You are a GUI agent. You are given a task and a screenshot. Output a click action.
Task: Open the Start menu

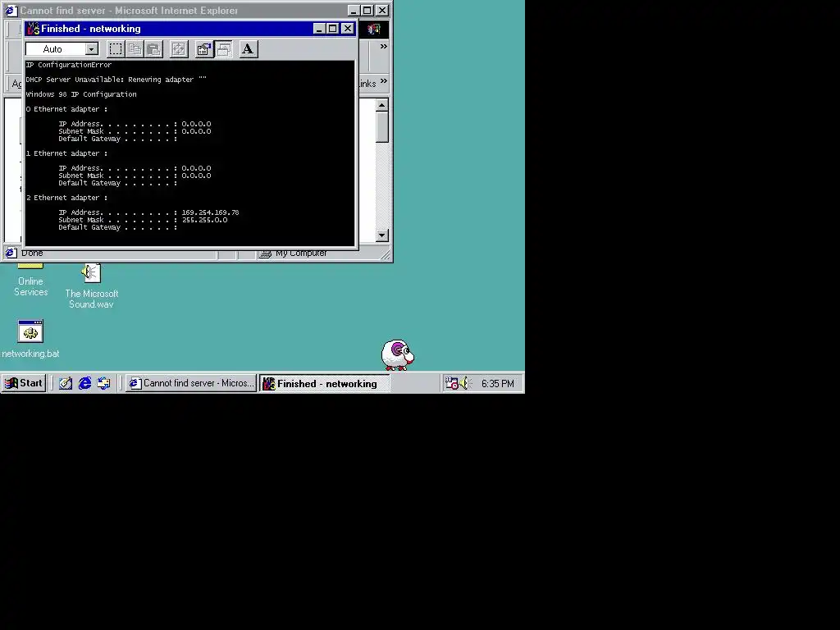24,383
